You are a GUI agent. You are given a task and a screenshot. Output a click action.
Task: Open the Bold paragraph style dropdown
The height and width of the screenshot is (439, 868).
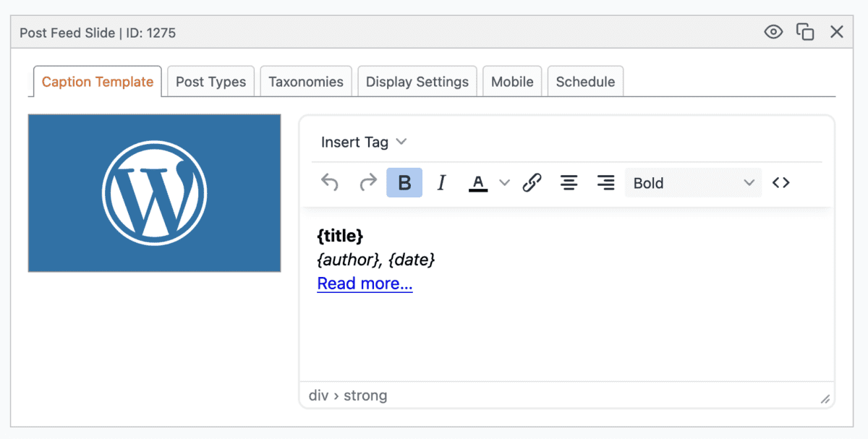click(x=693, y=182)
